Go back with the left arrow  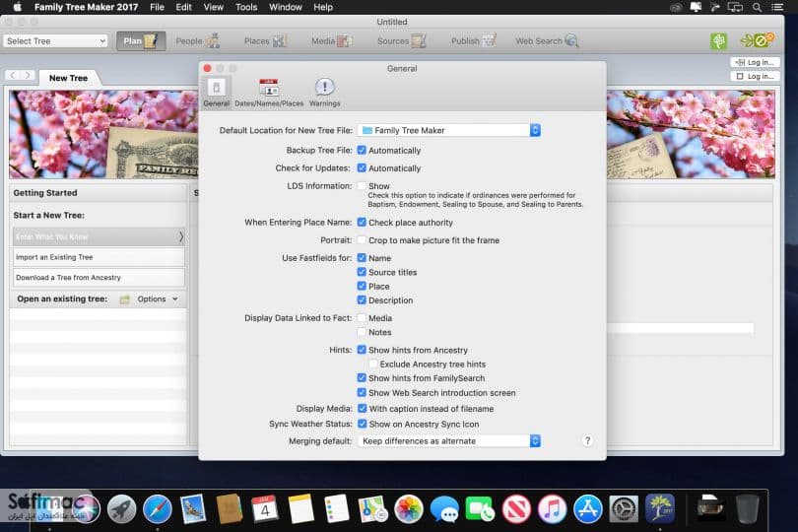point(13,75)
